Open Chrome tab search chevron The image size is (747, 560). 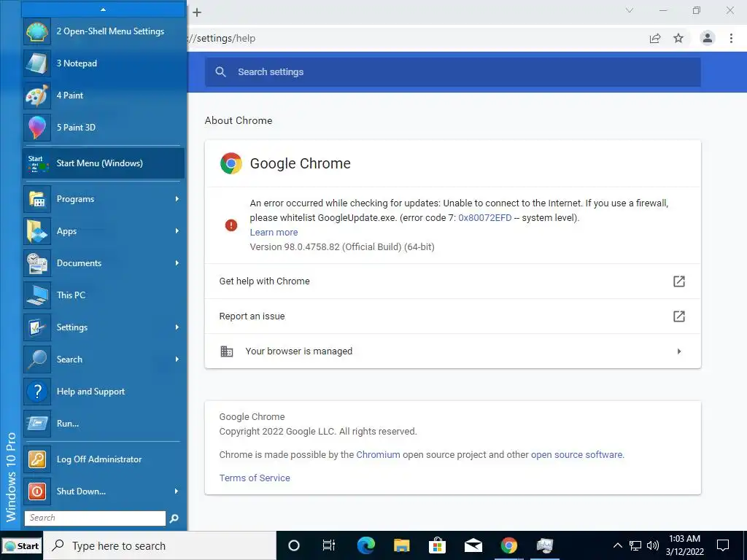tap(630, 10)
